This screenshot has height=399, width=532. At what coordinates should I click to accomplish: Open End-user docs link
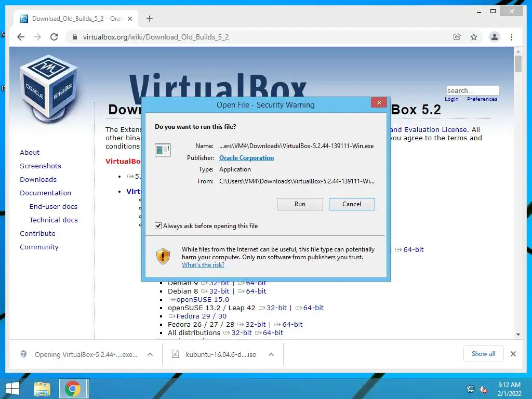[54, 207]
